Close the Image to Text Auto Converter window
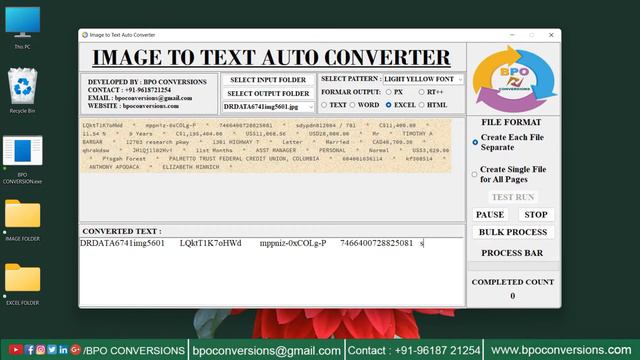This screenshot has width=640, height=360. 551,35
